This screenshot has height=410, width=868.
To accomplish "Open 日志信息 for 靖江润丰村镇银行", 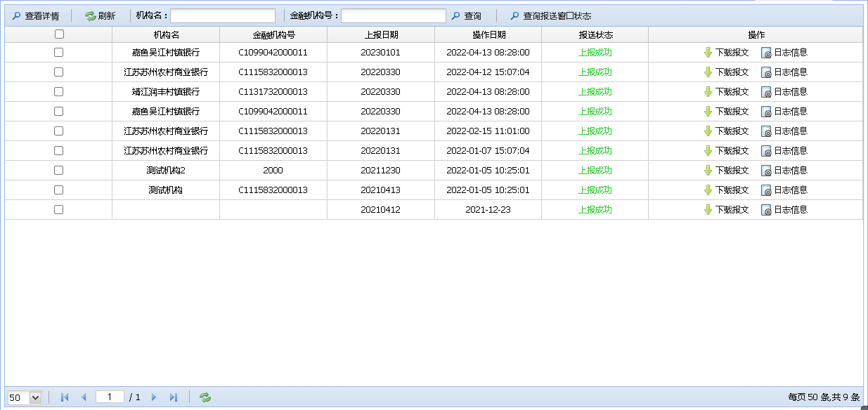I will (x=784, y=91).
